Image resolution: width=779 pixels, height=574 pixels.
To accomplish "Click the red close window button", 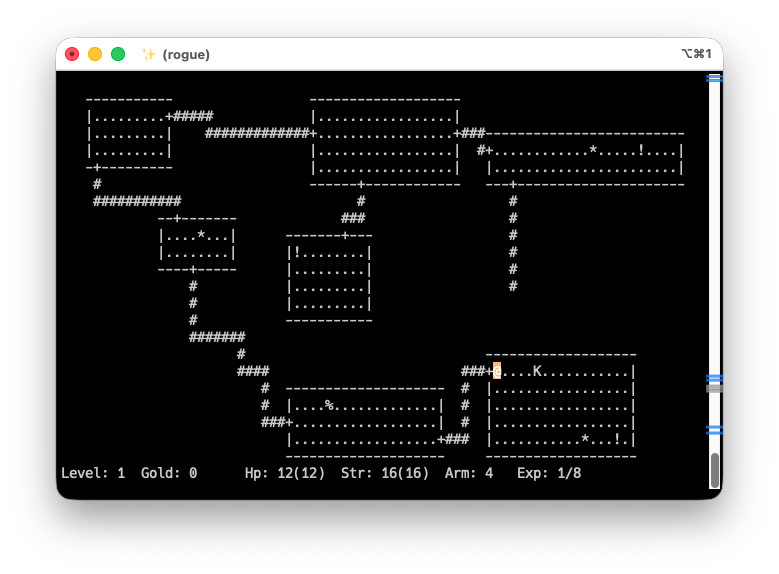I will pos(72,54).
